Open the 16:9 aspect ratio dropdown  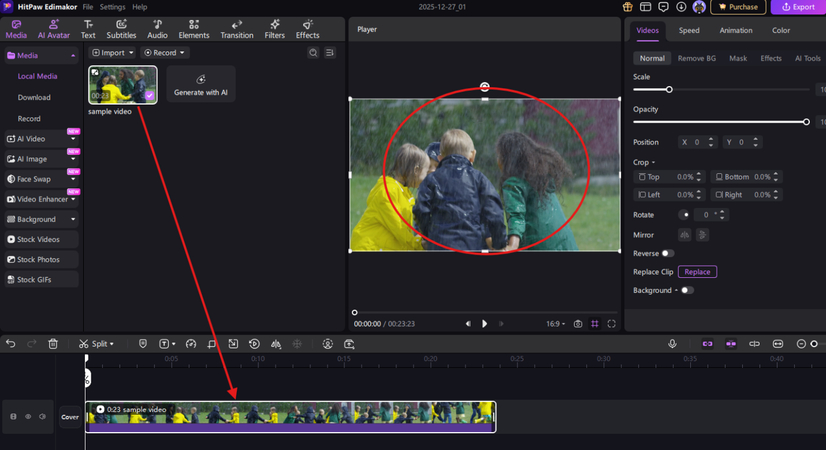point(555,324)
